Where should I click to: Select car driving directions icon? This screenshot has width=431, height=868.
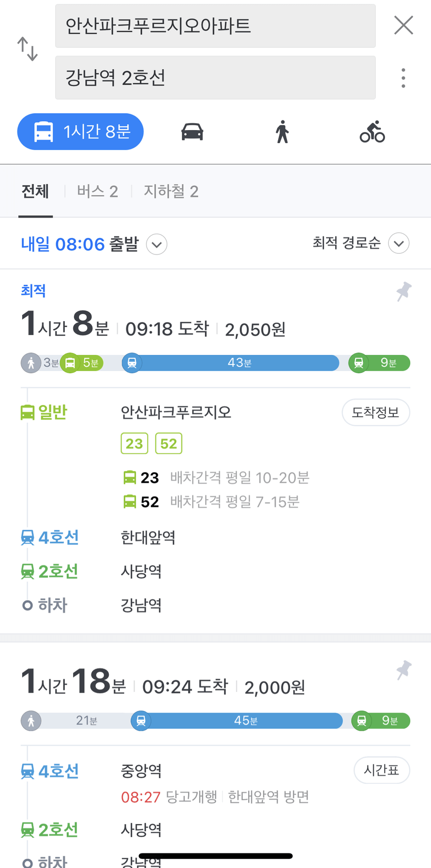coord(192,132)
